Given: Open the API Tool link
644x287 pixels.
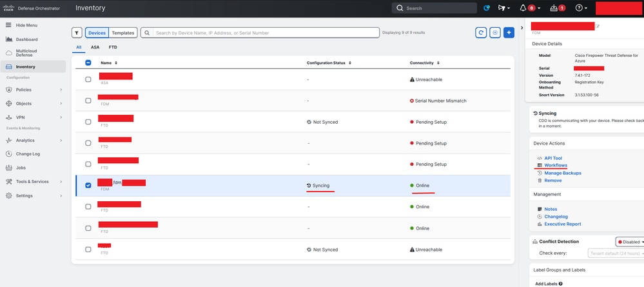Looking at the screenshot, I should (553, 158).
